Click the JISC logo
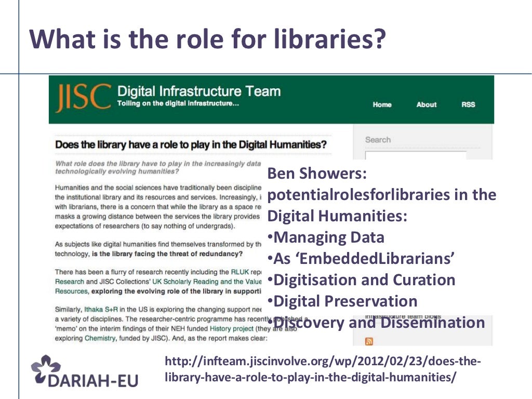532x399 pixels. tap(83, 98)
